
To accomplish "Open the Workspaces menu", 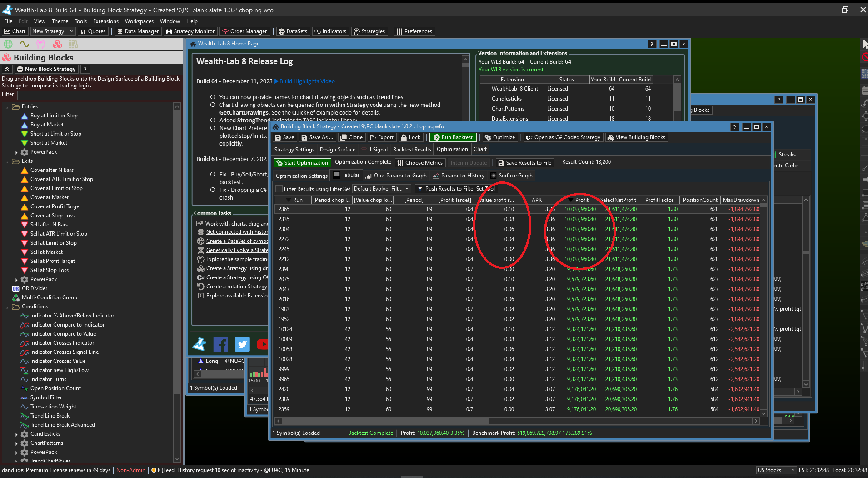I will (x=139, y=21).
